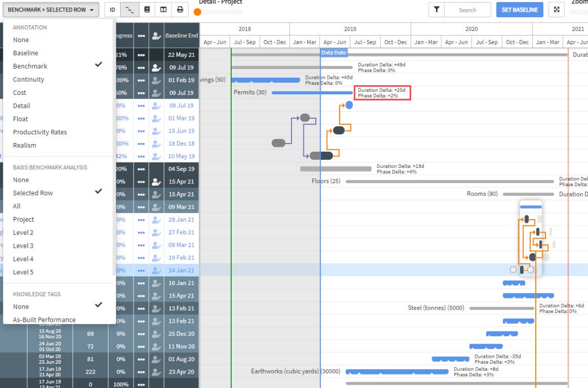Screen dimensions: 588x388
Task: Open the filter funnel icon
Action: pyautogui.click(x=436, y=10)
